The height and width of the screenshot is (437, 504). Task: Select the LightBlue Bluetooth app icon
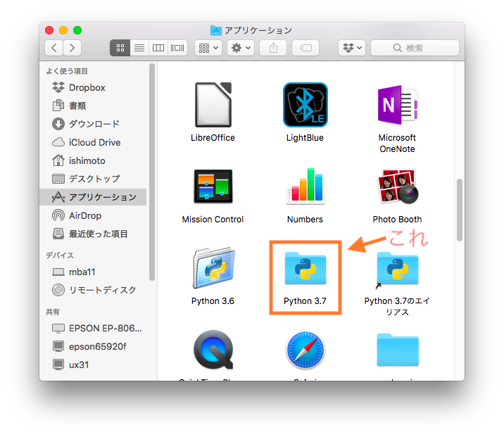305,105
